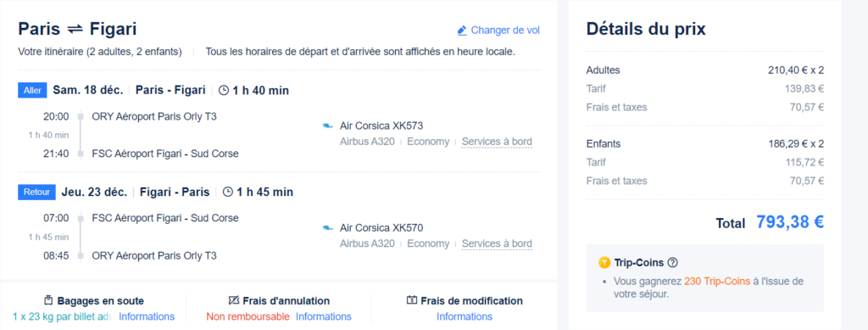Screen dimensions: 868x330
Task: Open Informations under Frais d'annulation
Action: click(323, 316)
